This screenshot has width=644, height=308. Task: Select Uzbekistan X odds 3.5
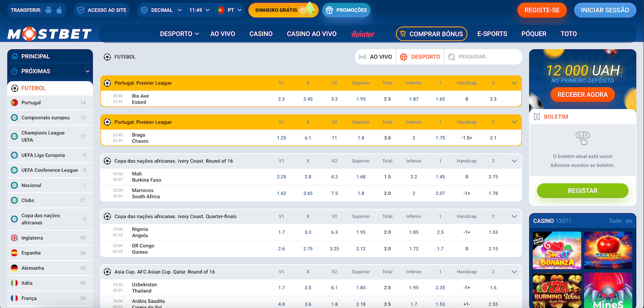(x=308, y=287)
